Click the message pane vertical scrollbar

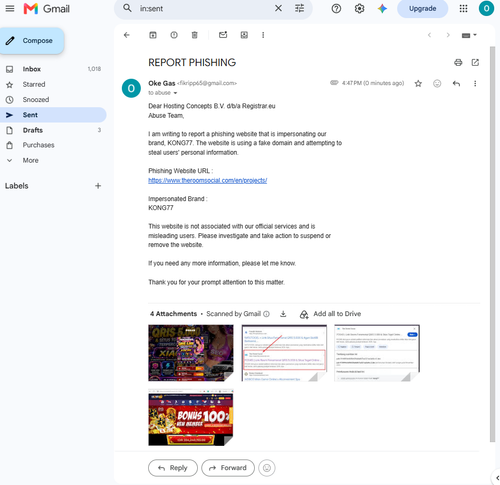tap(492, 244)
